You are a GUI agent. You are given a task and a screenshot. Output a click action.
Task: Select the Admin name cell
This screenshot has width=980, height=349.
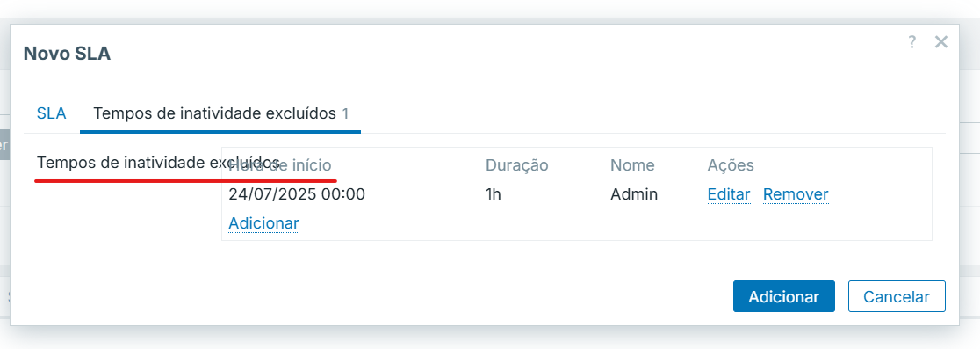634,194
